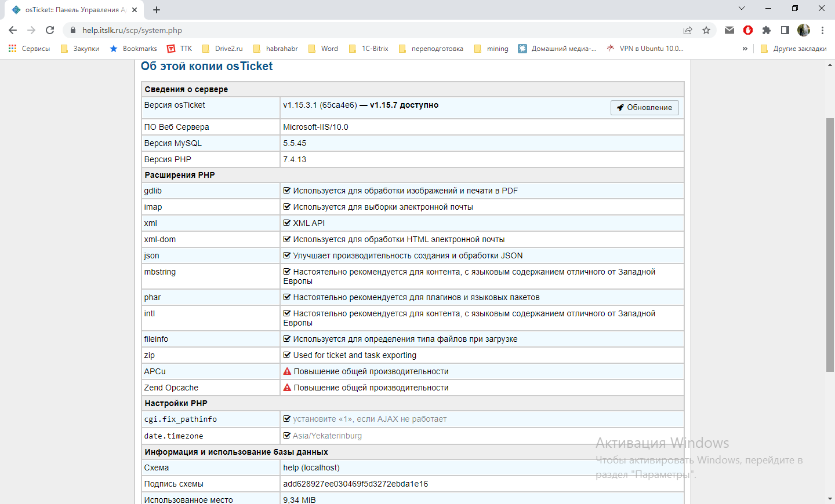Click the Asia/Yekaterinburg timezone value
The width and height of the screenshot is (835, 504).
coord(327,436)
